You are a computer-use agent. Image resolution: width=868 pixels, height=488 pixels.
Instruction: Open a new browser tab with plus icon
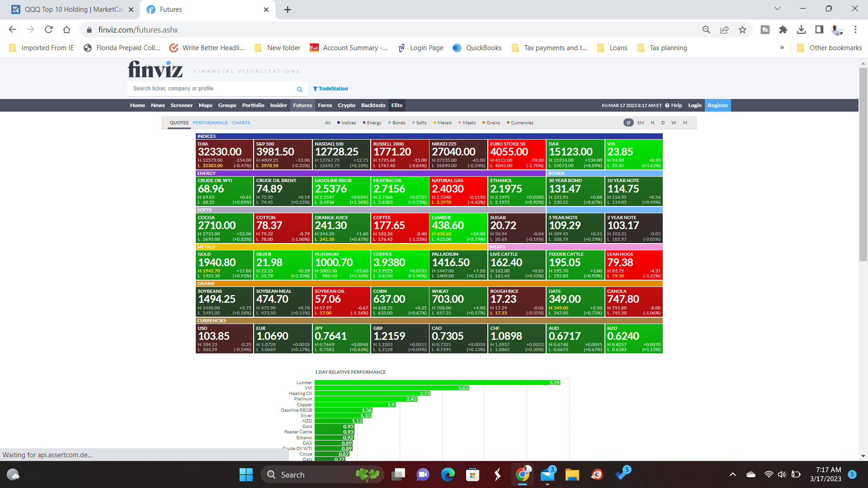288,9
